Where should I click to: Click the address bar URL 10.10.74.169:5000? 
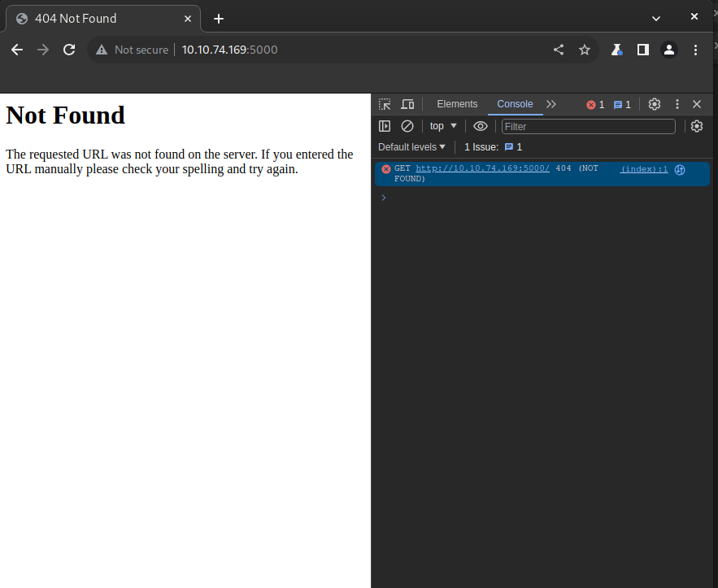click(229, 50)
